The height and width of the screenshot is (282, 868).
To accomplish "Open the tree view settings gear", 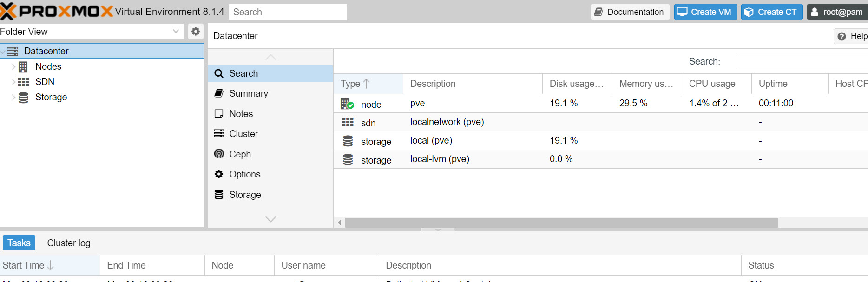I will [x=196, y=32].
